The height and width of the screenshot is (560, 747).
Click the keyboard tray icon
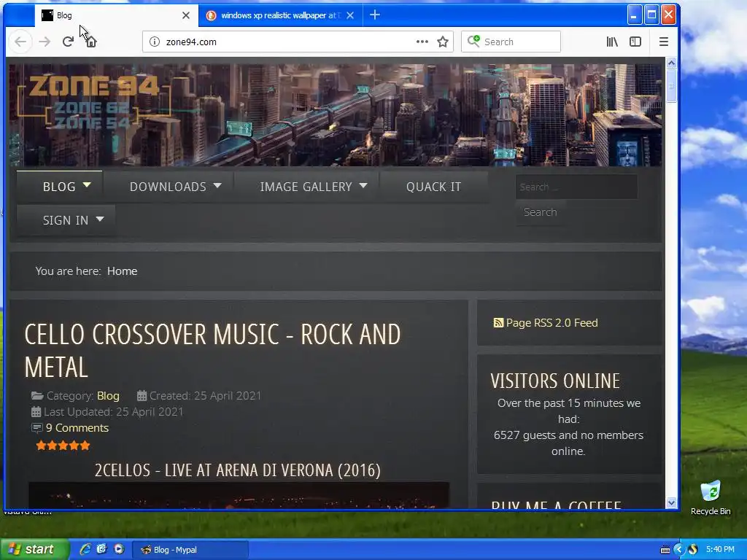click(x=665, y=550)
